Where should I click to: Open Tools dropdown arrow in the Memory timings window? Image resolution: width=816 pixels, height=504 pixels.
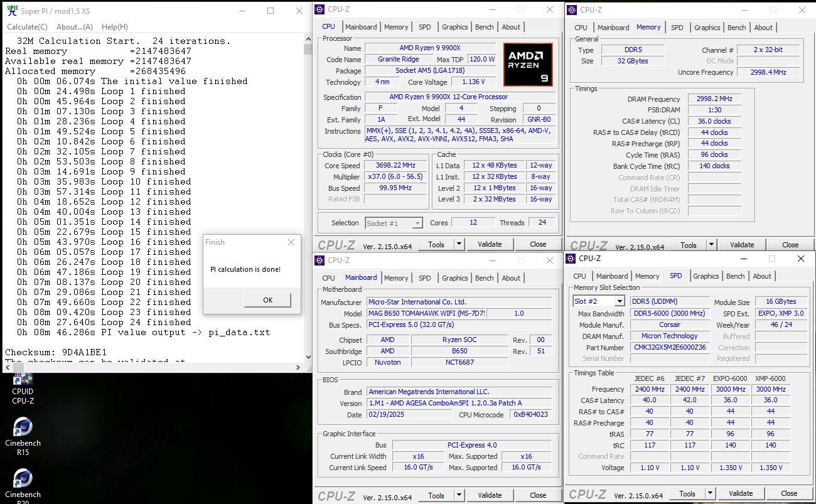tap(711, 245)
